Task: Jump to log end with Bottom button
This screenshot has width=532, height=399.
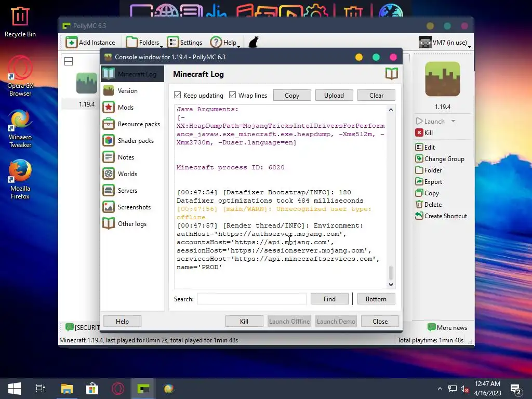Action: 376,299
